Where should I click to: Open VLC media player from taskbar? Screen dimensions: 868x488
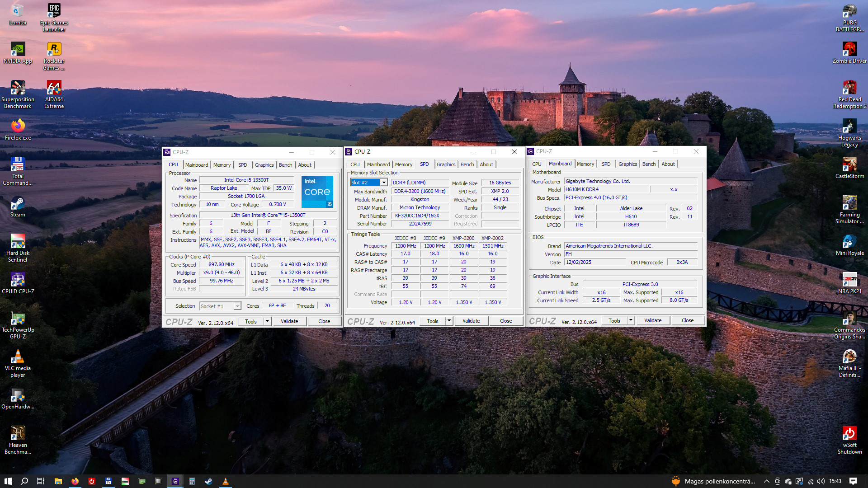coord(225,481)
